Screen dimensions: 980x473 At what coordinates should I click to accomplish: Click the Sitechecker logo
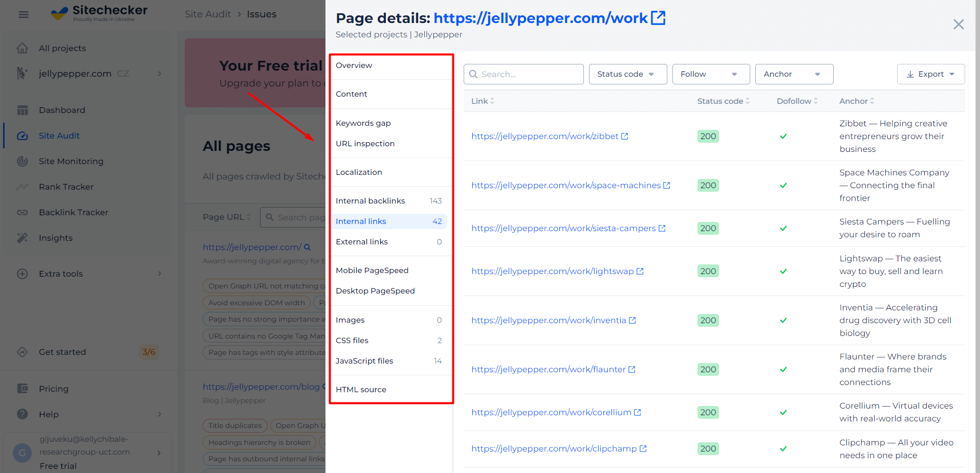tap(100, 13)
